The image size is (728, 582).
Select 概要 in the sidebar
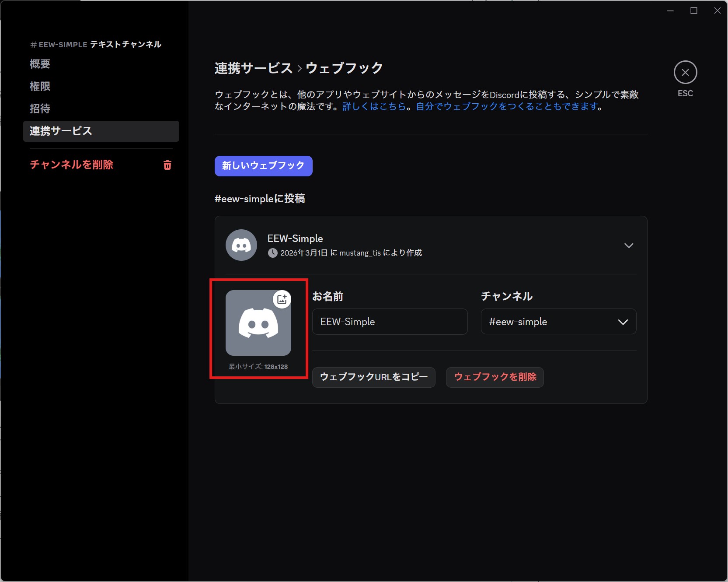[40, 64]
